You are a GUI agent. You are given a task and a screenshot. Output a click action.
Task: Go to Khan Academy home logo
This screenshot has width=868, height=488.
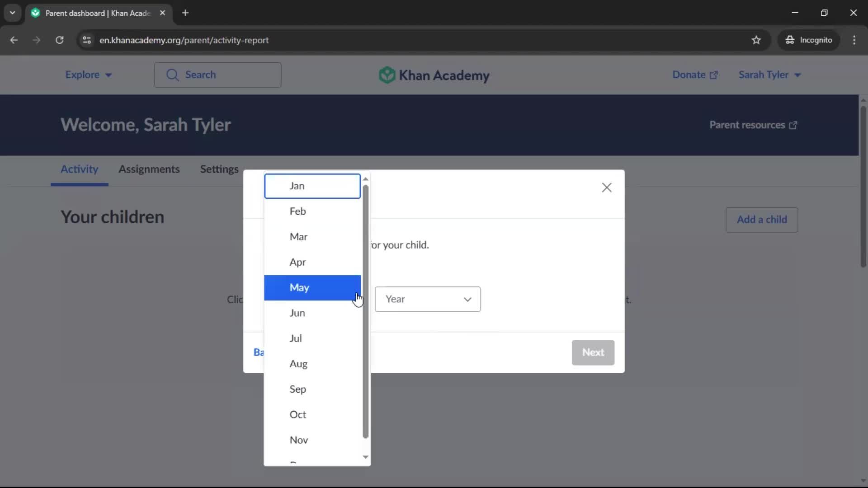pos(434,75)
